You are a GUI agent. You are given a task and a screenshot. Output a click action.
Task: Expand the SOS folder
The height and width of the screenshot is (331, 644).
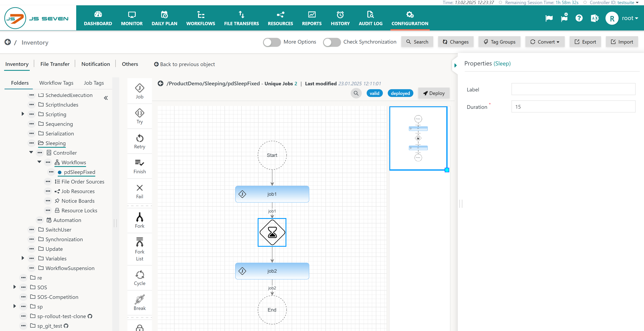(15, 287)
